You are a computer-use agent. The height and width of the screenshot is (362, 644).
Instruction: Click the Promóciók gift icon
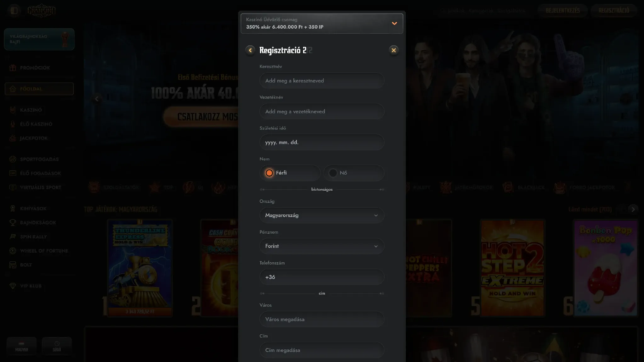(x=13, y=68)
